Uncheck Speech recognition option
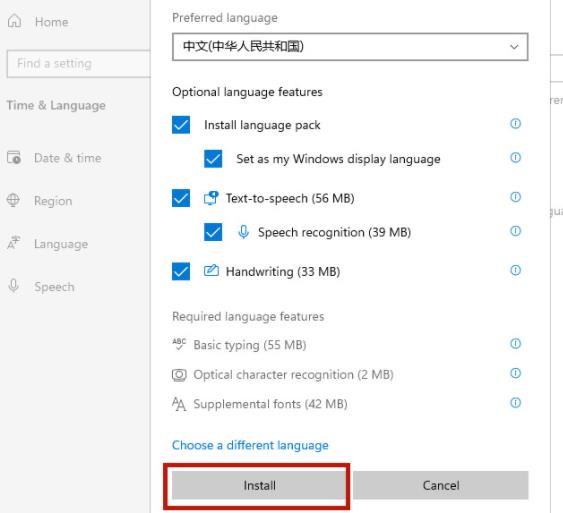This screenshot has height=513, width=563. [213, 232]
